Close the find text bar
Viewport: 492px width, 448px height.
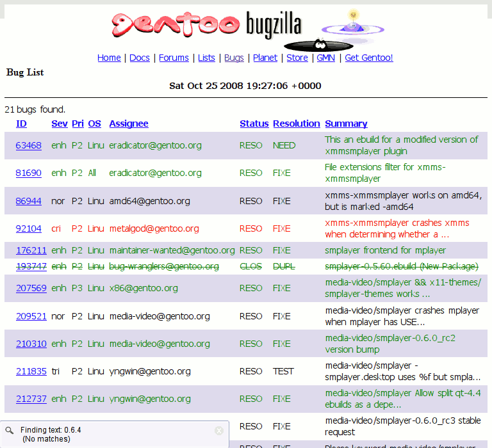(219, 431)
